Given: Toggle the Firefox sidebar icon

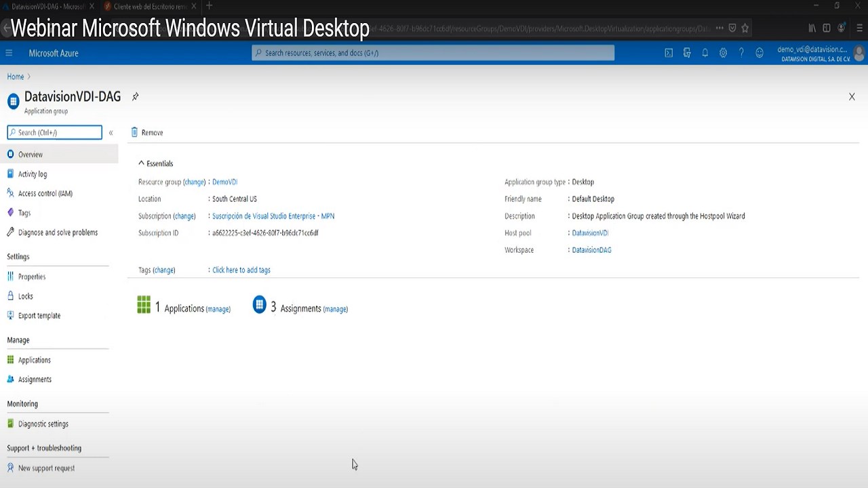Looking at the screenshot, I should pyautogui.click(x=827, y=28).
